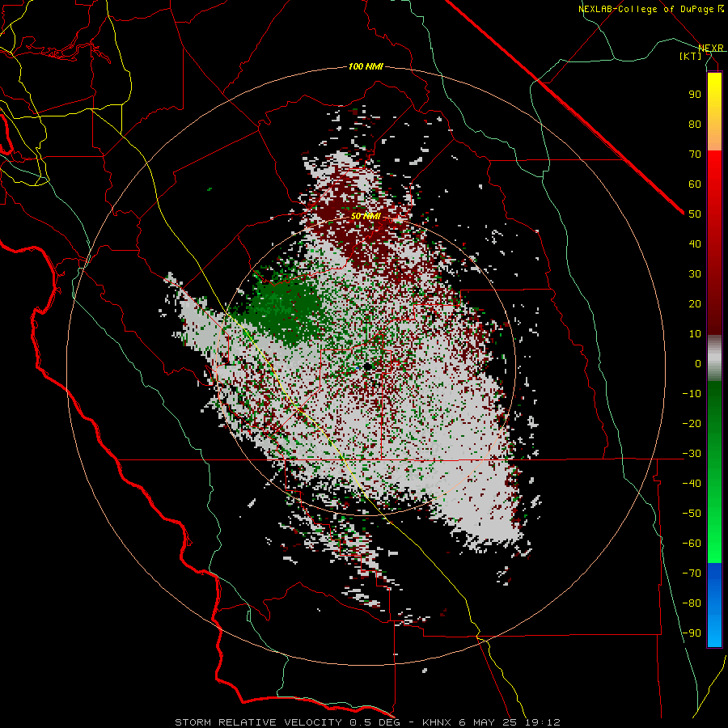Click the 0 value on velocity scale
728x728 pixels.
[x=698, y=363]
